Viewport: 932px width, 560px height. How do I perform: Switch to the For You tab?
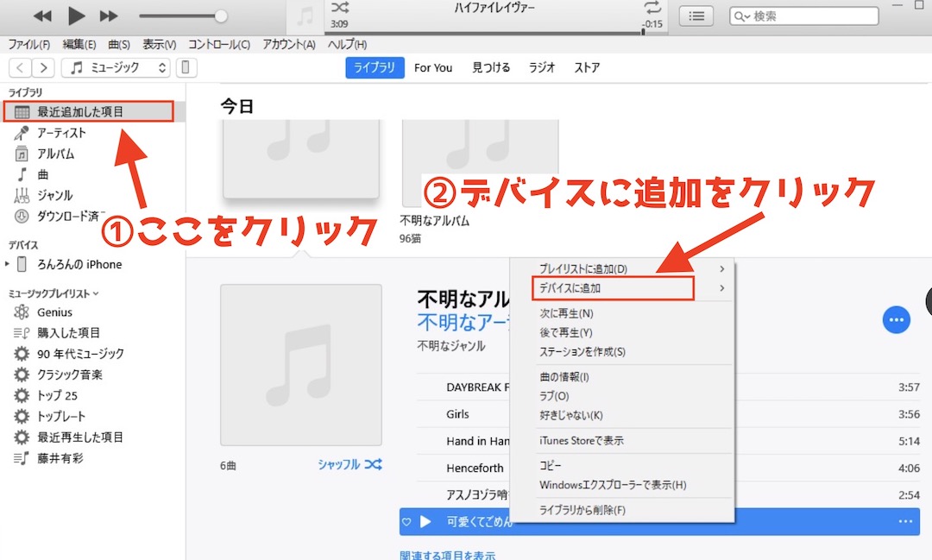433,66
